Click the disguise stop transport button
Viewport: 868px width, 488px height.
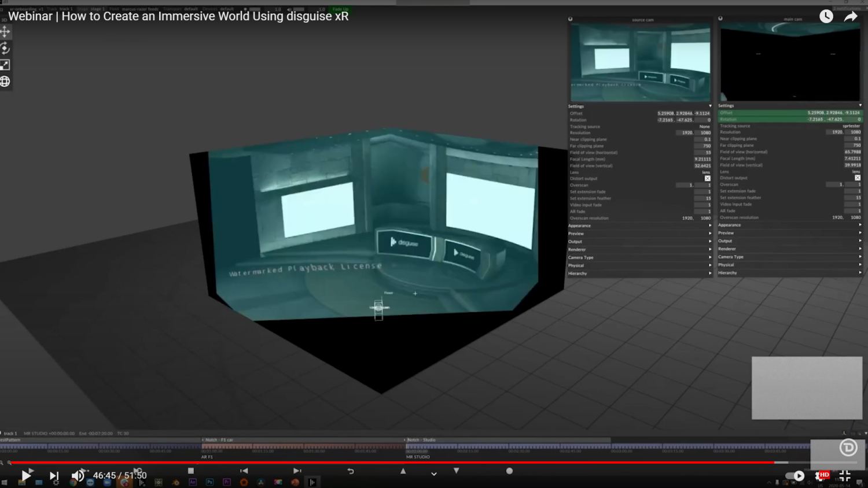coord(191,471)
